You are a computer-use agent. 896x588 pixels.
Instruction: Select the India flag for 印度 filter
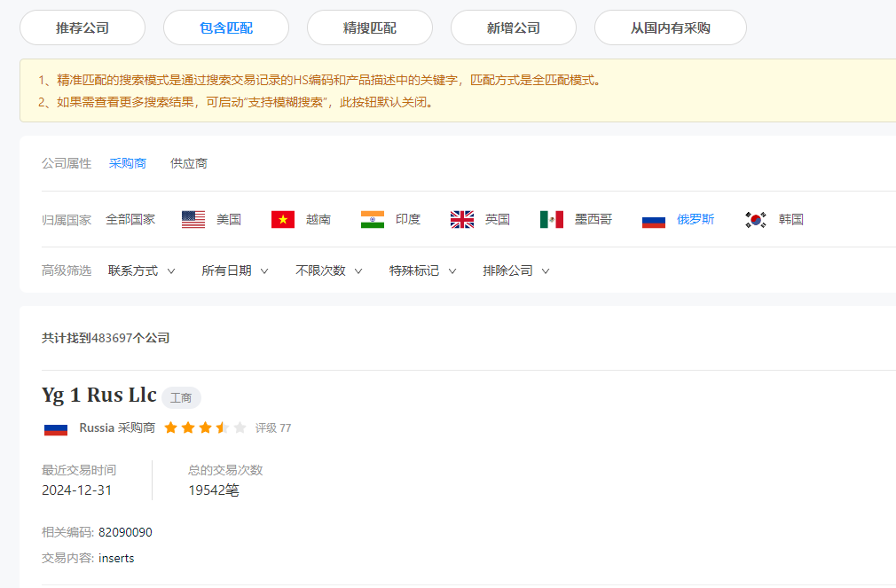(373, 218)
